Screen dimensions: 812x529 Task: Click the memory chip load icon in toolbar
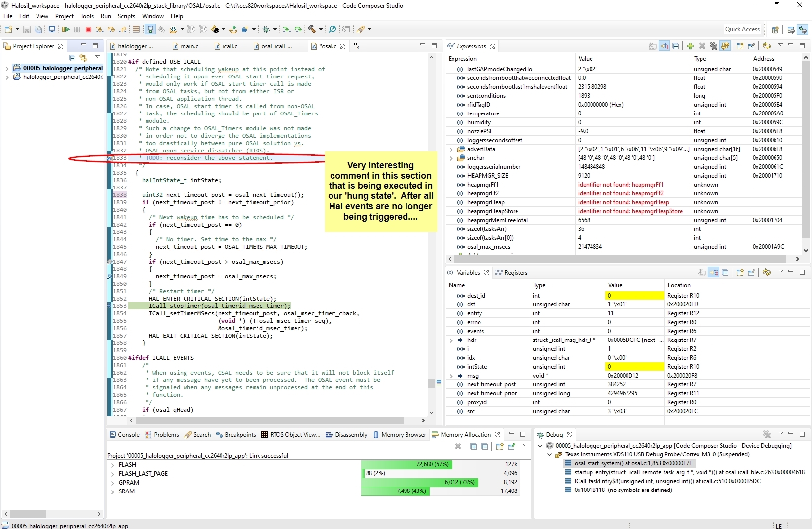215,30
